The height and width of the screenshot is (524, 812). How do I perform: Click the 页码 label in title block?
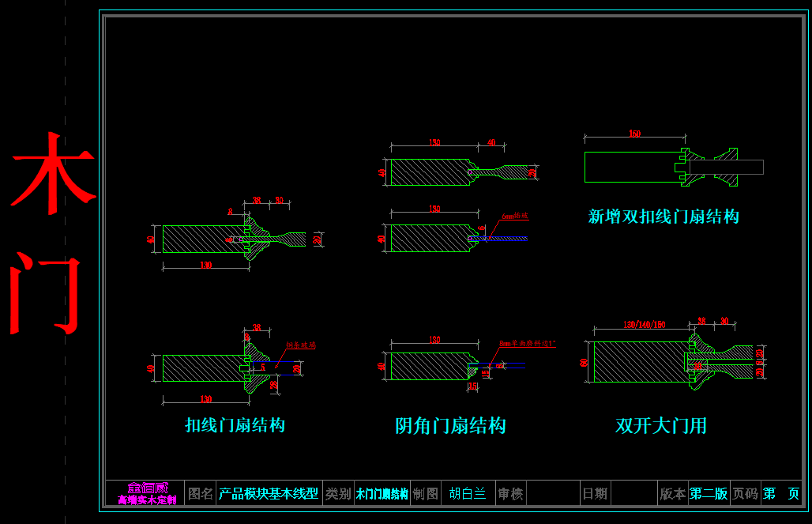click(x=745, y=494)
